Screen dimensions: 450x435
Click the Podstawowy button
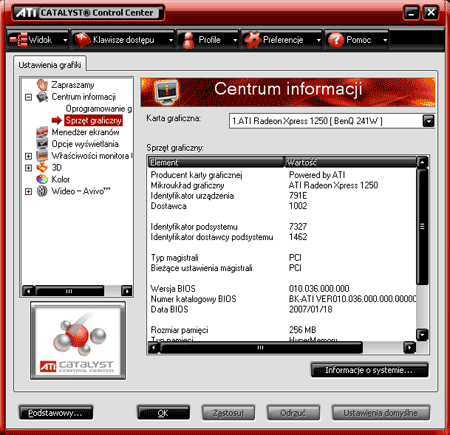[x=56, y=413]
